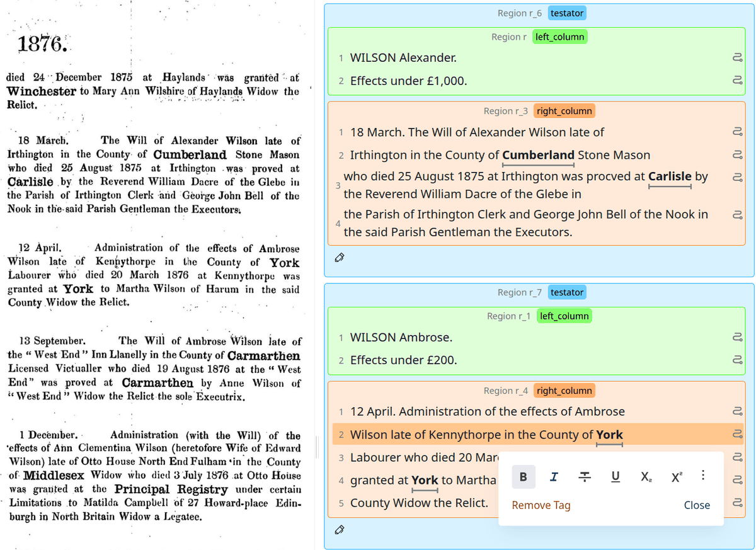Click the '12 April' entry in the scanned page

pos(153,275)
